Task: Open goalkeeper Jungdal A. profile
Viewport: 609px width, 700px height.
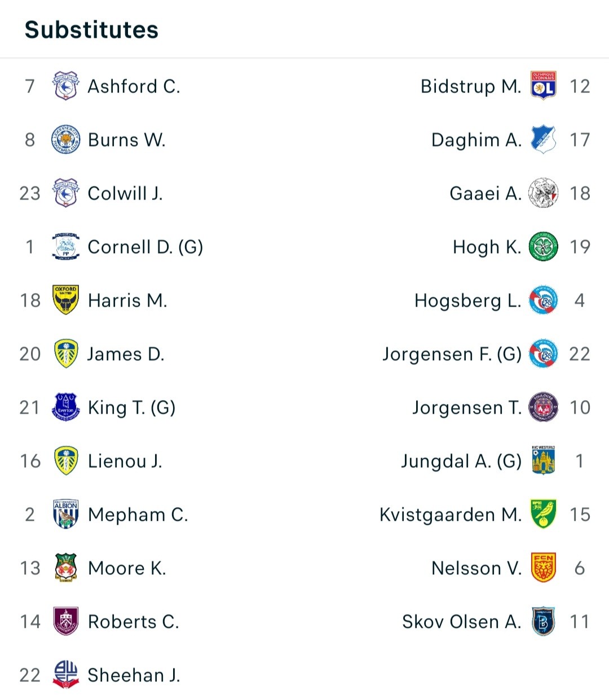Action: point(461,462)
